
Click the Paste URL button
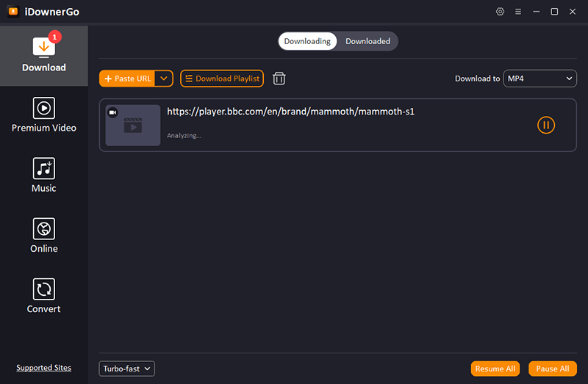tap(128, 79)
